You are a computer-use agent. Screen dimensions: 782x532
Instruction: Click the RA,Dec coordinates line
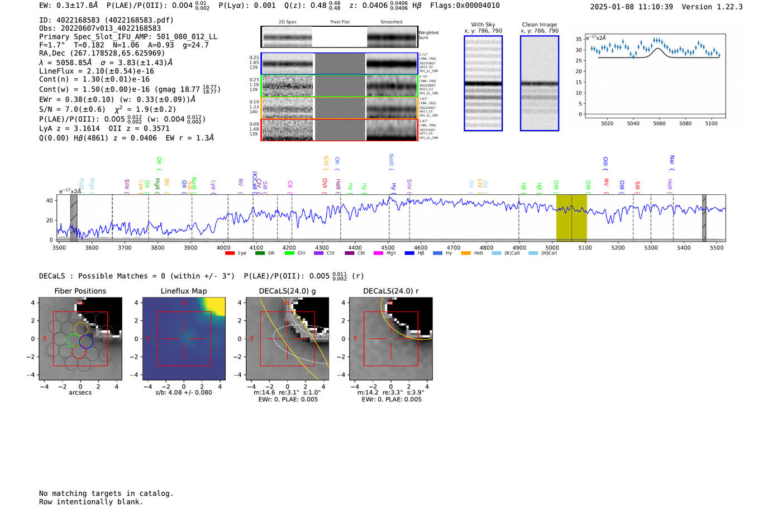[x=102, y=54]
